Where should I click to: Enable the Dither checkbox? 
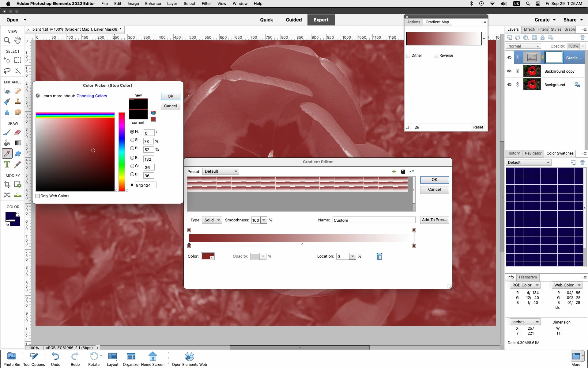click(408, 56)
